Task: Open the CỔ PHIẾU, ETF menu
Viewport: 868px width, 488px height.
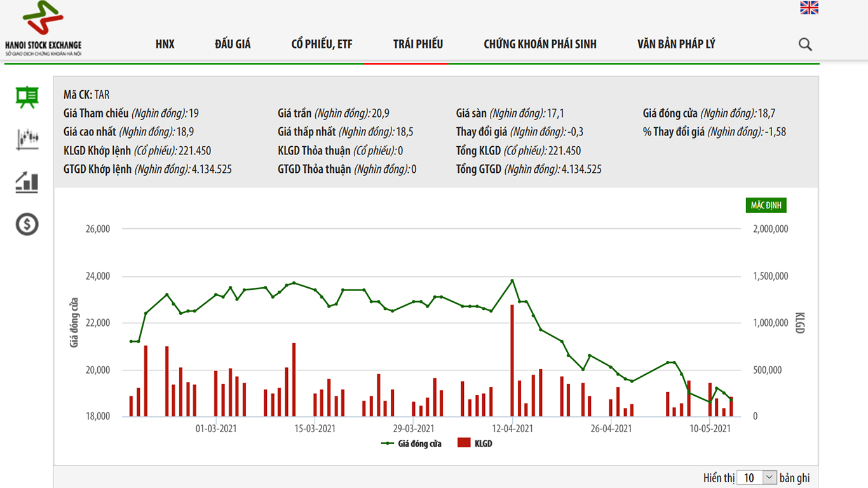Action: pyautogui.click(x=322, y=44)
